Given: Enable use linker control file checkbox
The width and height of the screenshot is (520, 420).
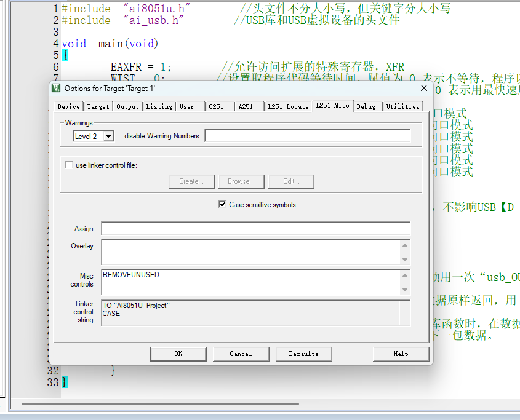Looking at the screenshot, I should click(69, 165).
